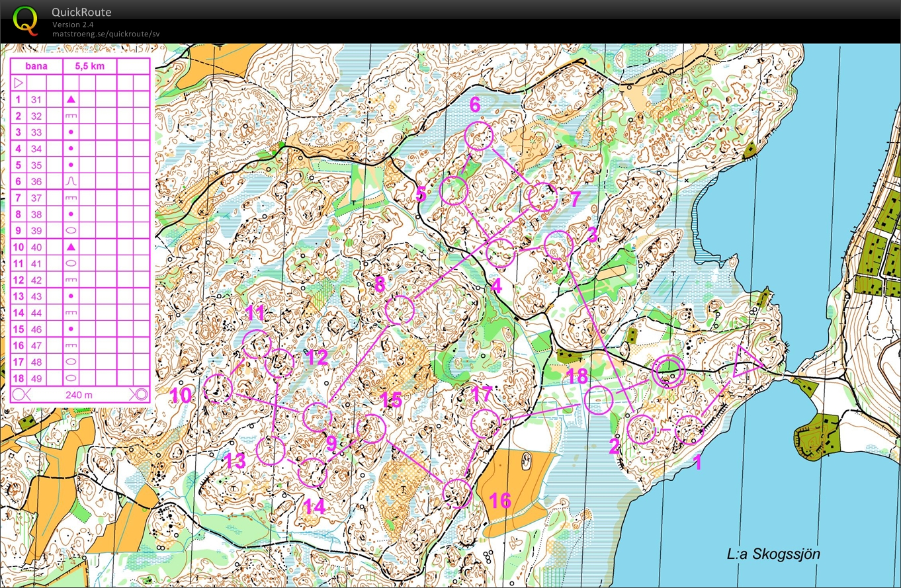The height and width of the screenshot is (588, 901).
Task: Click the triangle symbol in table row 10
Action: click(x=71, y=247)
